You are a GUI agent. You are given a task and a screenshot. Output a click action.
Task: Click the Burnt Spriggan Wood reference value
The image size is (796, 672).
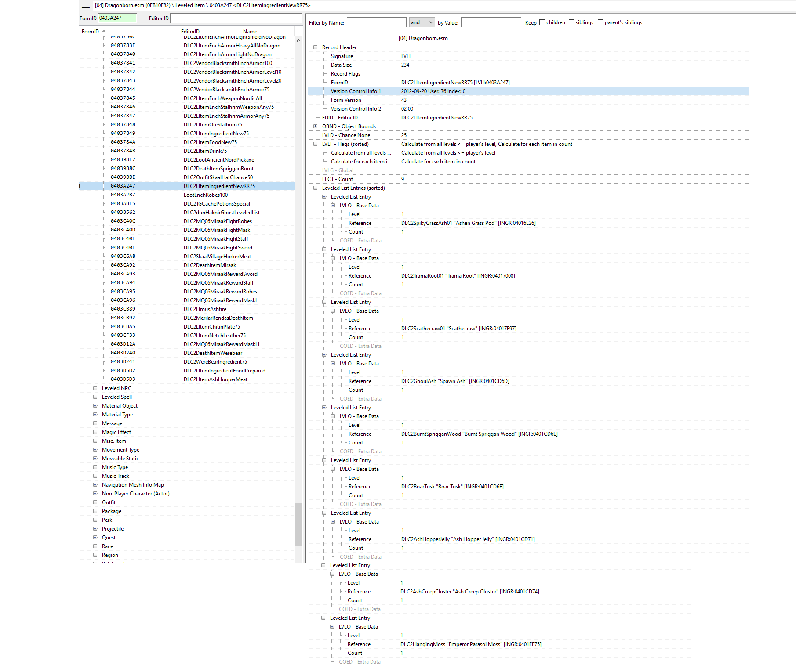[x=479, y=434]
